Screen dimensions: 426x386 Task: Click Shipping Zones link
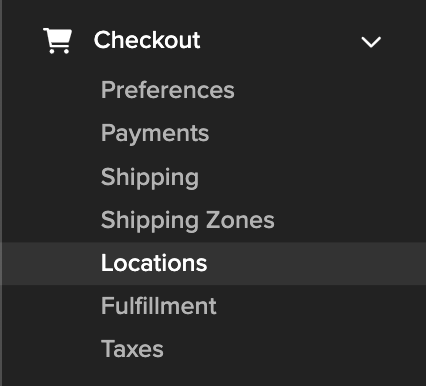(x=188, y=220)
